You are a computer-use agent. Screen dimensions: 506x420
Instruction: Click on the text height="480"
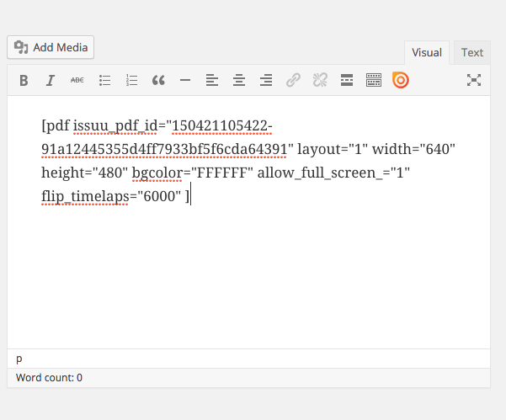pos(84,173)
